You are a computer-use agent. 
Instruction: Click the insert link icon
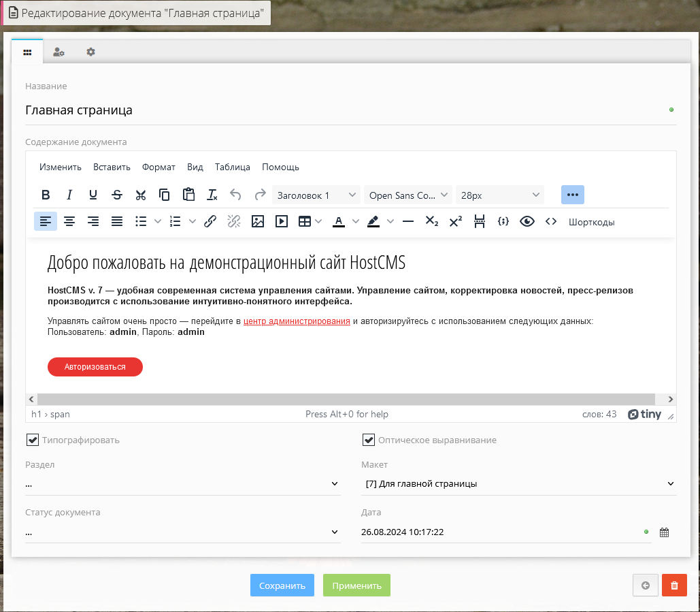(x=210, y=221)
